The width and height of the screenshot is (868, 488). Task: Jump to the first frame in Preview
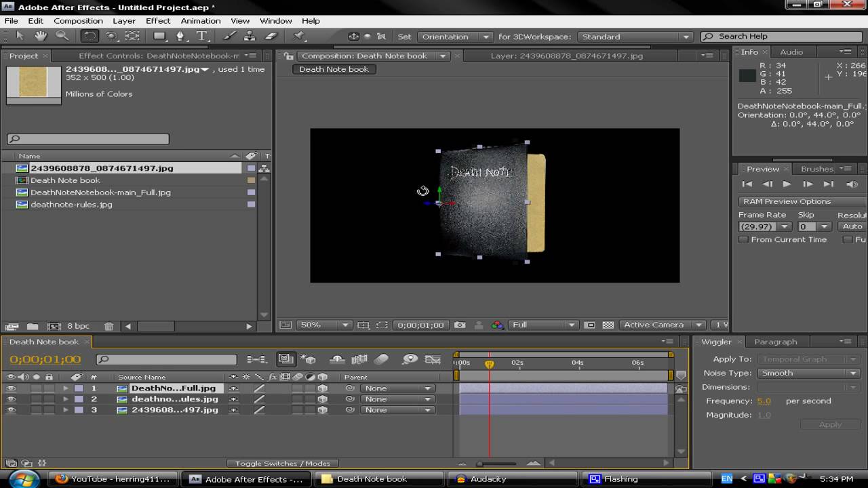click(747, 184)
